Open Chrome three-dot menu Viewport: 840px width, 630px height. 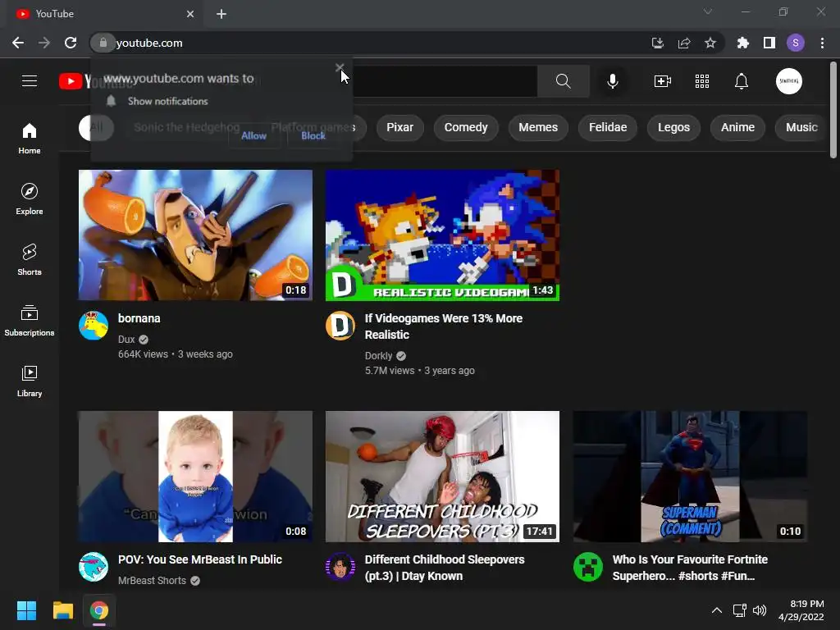click(822, 43)
